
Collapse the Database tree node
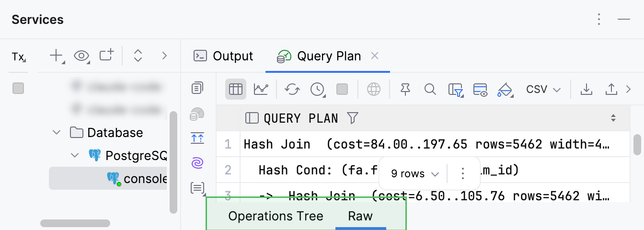[x=57, y=132]
